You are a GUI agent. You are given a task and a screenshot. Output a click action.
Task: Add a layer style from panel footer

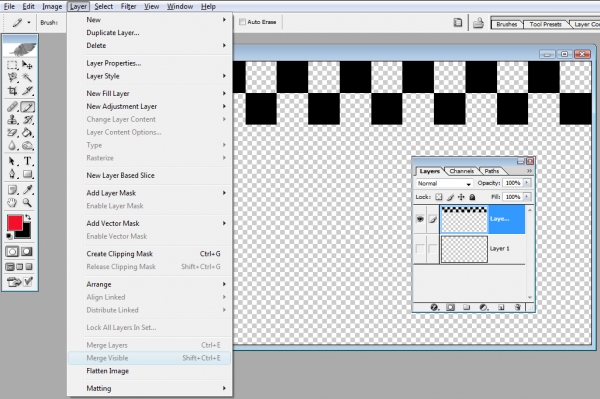coord(435,307)
